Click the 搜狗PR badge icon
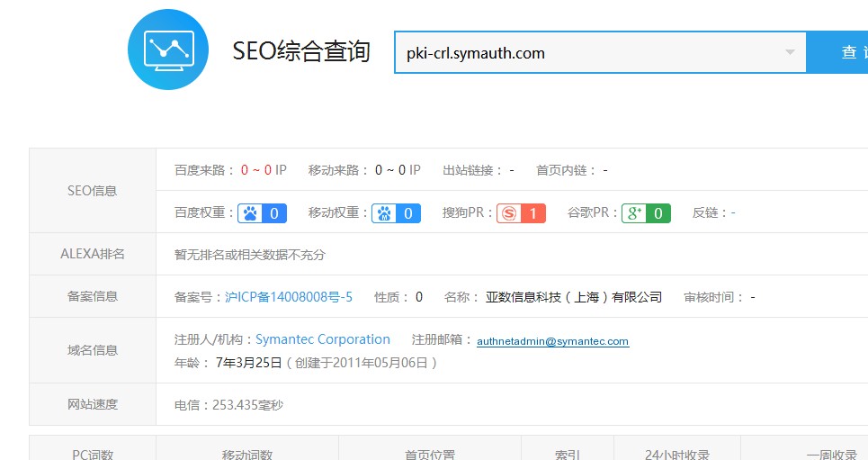 tap(521, 213)
